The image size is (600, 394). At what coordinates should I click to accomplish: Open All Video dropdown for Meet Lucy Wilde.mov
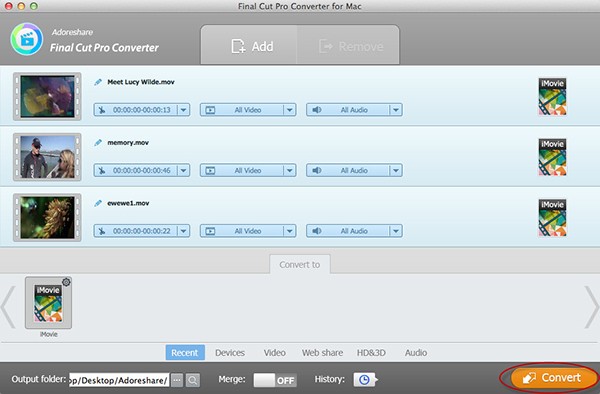click(248, 110)
